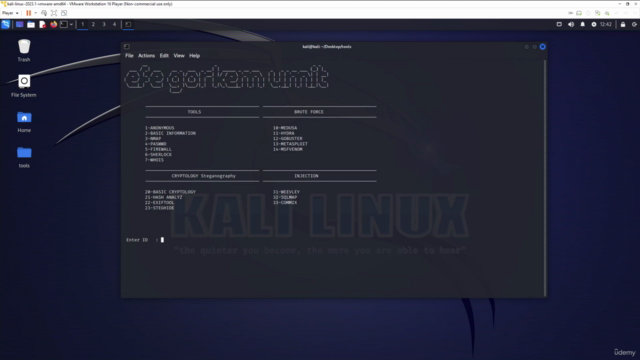640x360 pixels.
Task: Open the terminal Edit menu
Action: tap(164, 56)
